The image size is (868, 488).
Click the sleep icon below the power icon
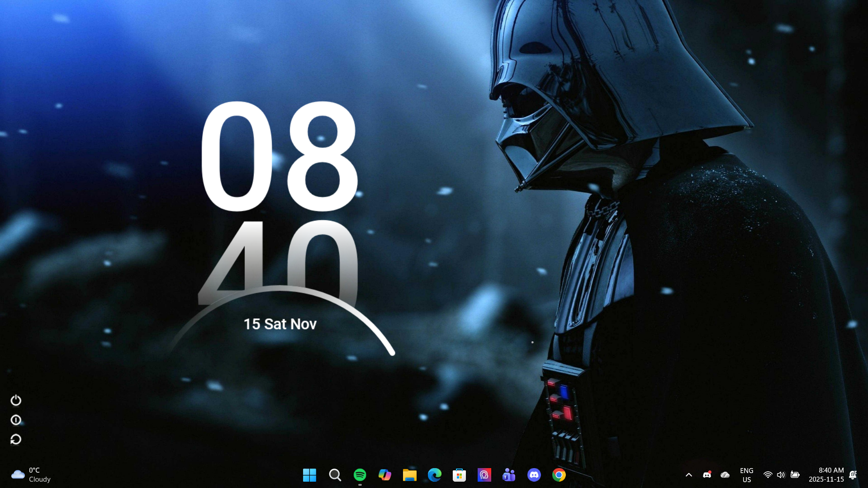pos(16,420)
